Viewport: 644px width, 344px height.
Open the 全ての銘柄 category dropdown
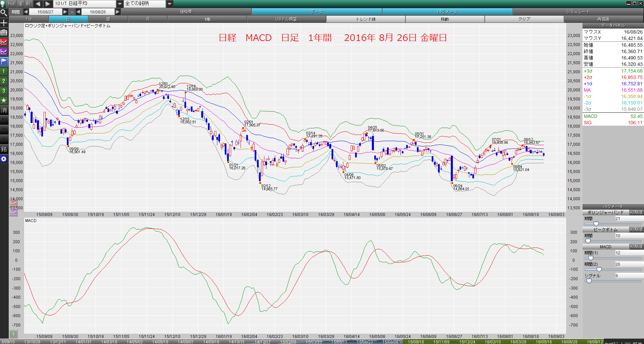tap(170, 4)
